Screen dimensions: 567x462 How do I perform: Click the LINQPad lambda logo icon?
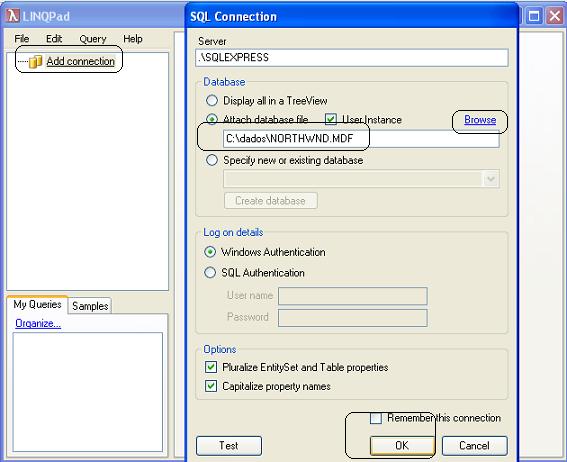tap(13, 16)
